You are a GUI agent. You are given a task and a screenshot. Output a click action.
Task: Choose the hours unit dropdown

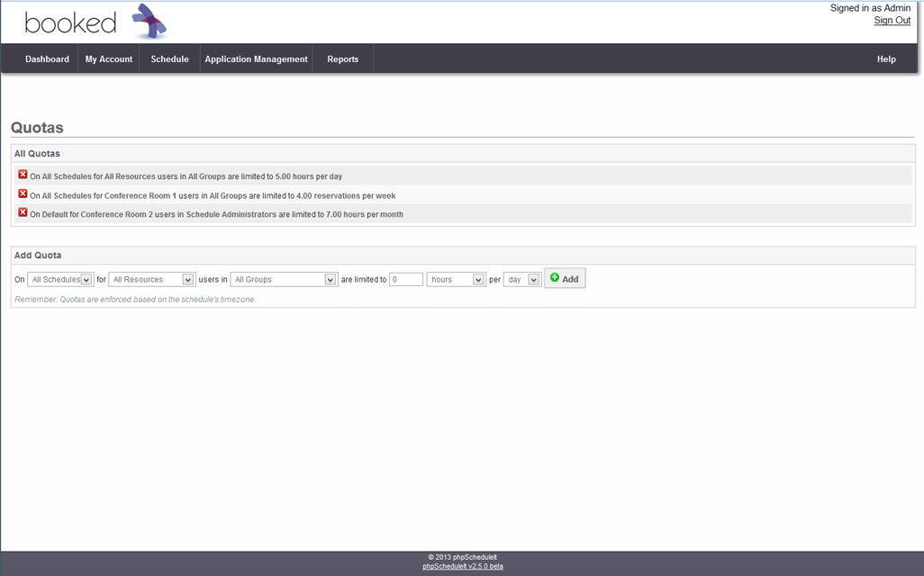(x=456, y=280)
